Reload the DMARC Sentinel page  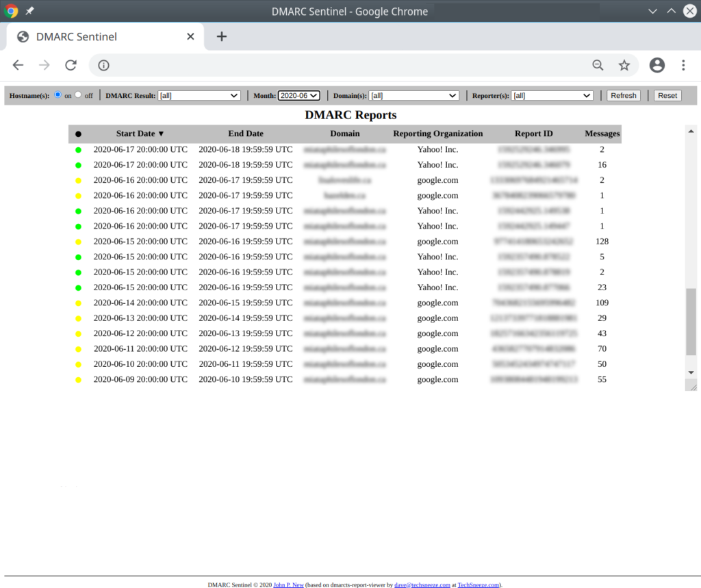pyautogui.click(x=71, y=65)
